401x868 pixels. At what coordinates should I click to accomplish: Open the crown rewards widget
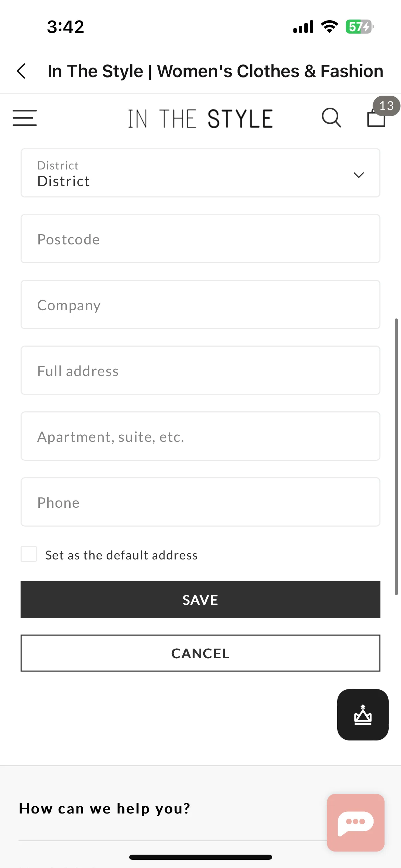click(x=363, y=715)
